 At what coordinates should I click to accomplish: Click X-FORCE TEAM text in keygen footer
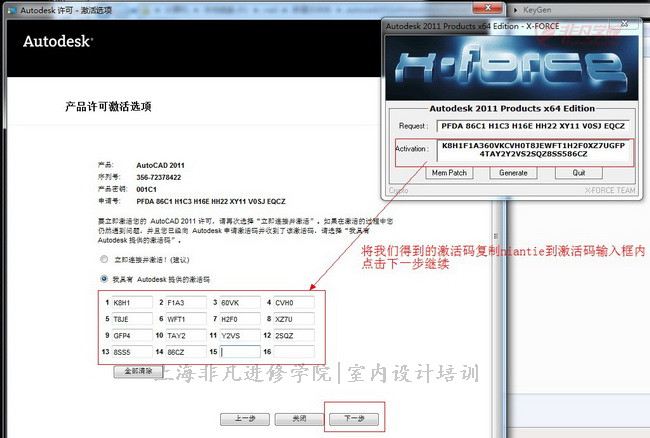(x=610, y=191)
